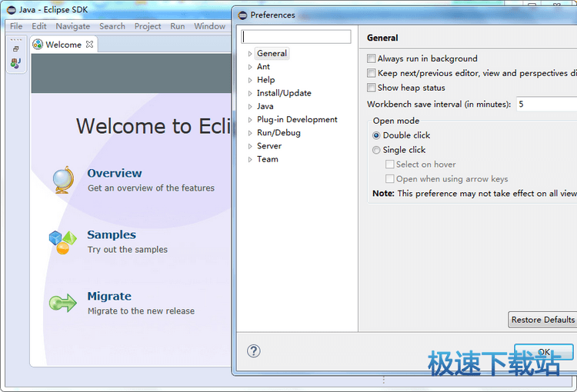The height and width of the screenshot is (392, 577).
Task: Click 'Migrate to the new release' text
Action: [141, 311]
